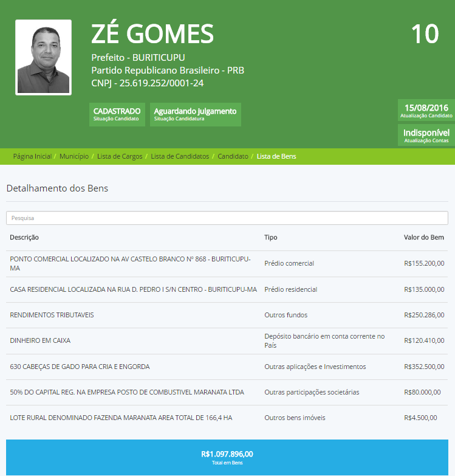Image resolution: width=455 pixels, height=476 pixels.
Task: Click the 15/08/2016 Atualização Candidato badge
Action: (x=426, y=111)
